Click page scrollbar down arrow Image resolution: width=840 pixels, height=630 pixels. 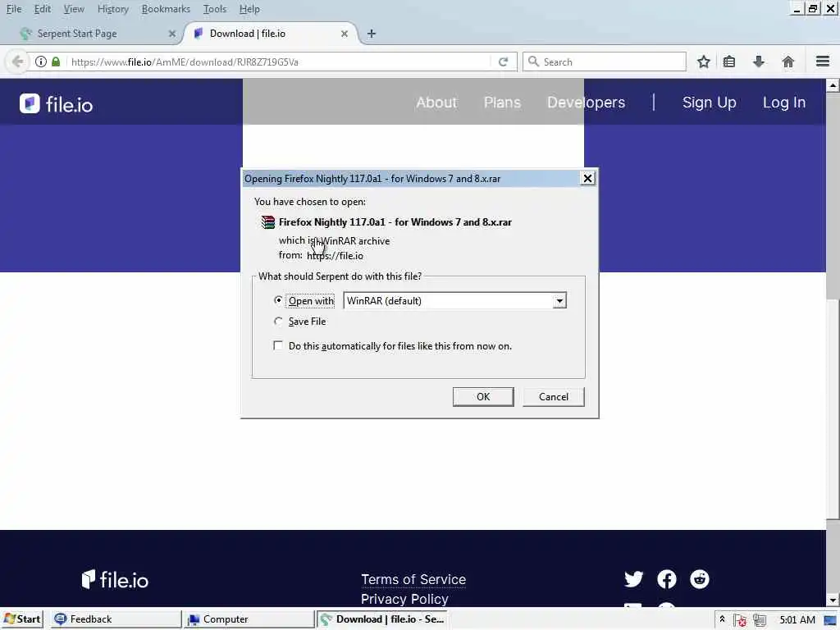[833, 600]
